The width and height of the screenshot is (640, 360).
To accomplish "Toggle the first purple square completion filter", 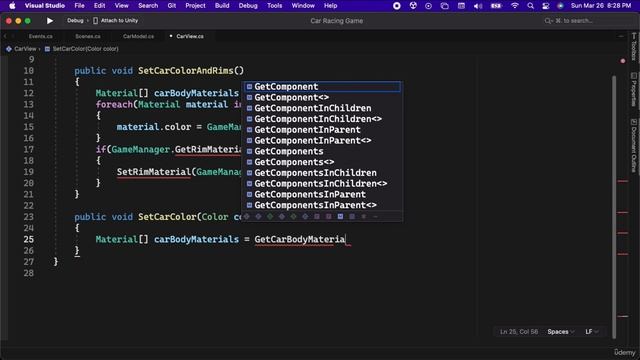I will tap(317, 217).
